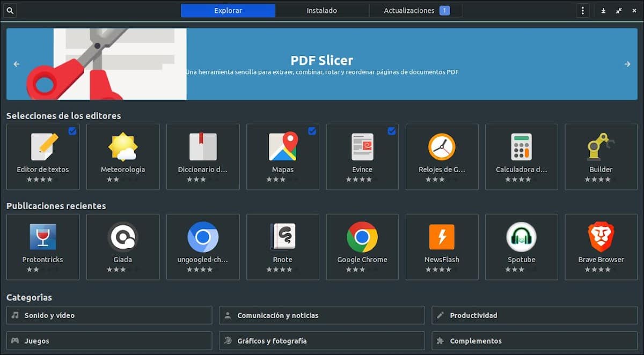Open the Meteorología weather app icon

click(x=123, y=146)
